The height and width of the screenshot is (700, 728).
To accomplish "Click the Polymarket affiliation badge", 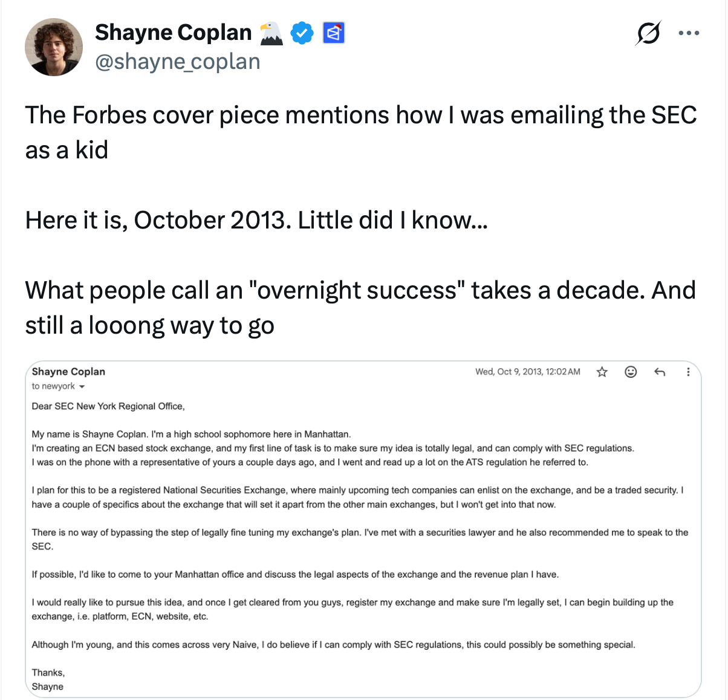I will pyautogui.click(x=334, y=33).
